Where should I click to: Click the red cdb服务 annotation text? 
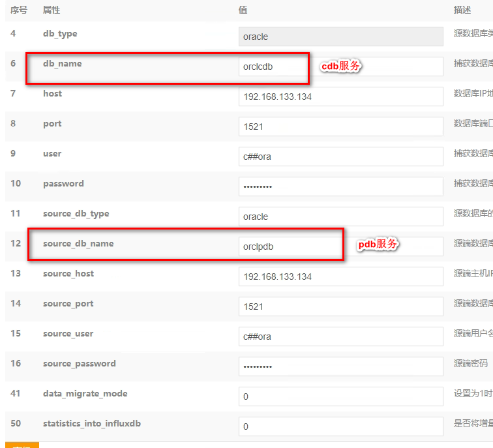click(x=341, y=67)
